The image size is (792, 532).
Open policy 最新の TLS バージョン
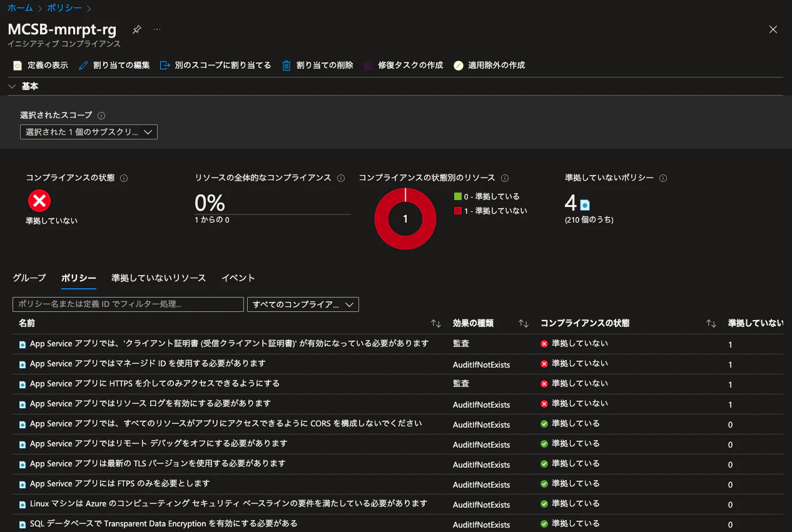tap(158, 463)
